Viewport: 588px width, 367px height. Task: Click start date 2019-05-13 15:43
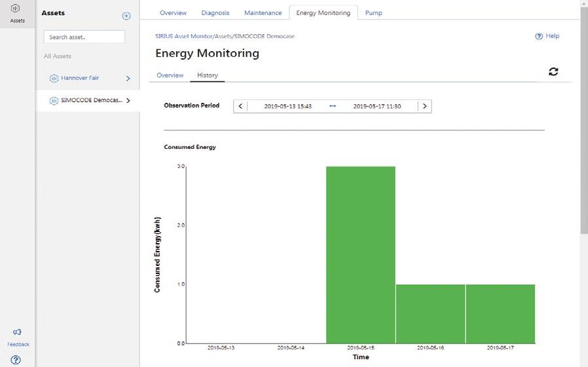[x=288, y=106]
